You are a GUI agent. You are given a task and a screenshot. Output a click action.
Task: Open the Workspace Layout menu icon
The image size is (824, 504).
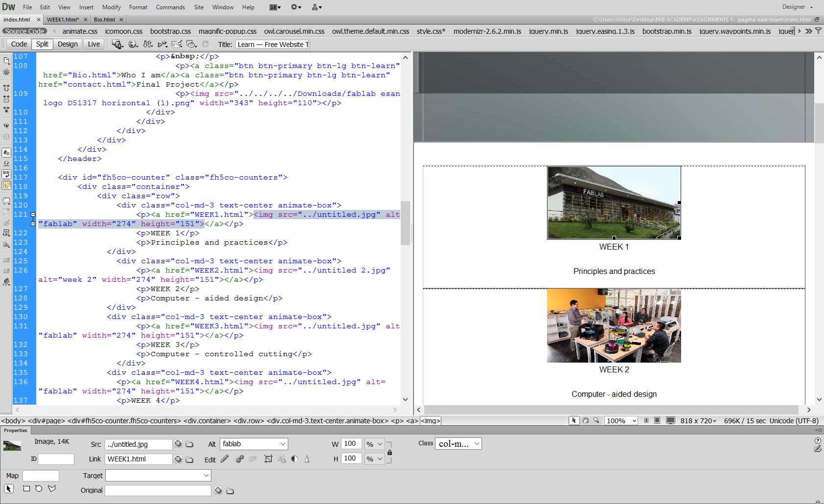tap(275, 7)
